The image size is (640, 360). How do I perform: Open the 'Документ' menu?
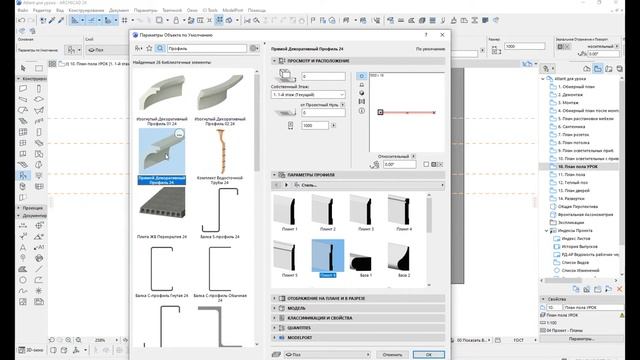[119, 10]
